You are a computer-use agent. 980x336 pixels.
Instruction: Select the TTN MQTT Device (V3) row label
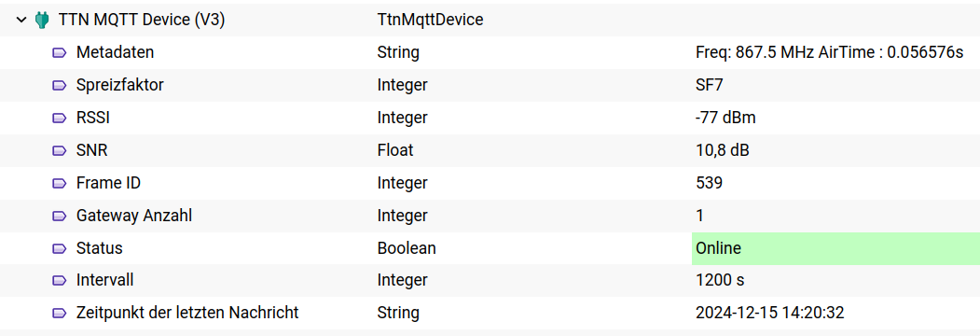click(141, 20)
